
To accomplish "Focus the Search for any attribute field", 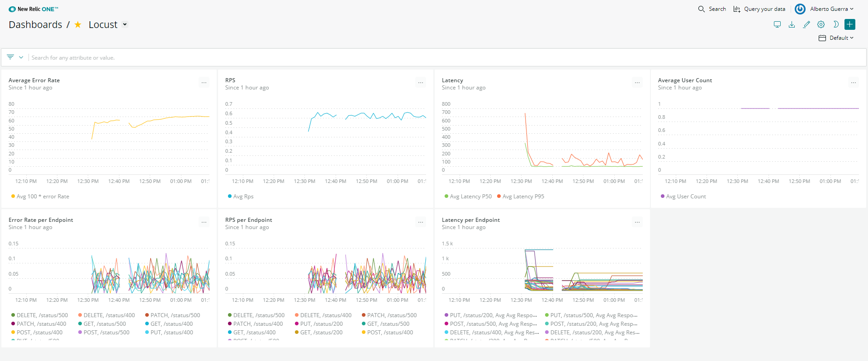I will (x=447, y=58).
